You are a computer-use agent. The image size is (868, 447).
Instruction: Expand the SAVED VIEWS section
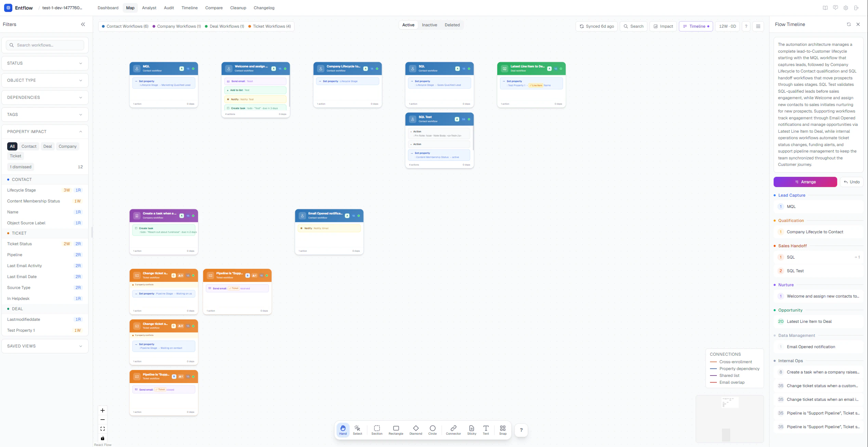(x=45, y=346)
